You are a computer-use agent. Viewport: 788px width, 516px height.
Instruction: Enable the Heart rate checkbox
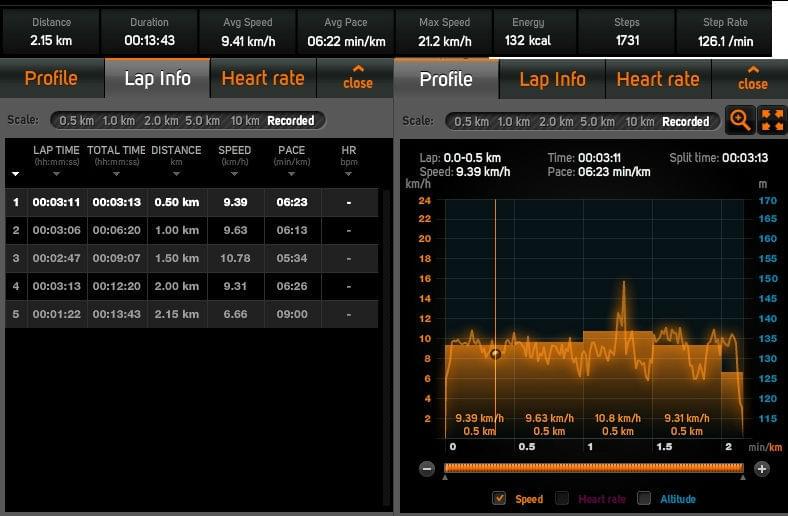click(x=562, y=498)
